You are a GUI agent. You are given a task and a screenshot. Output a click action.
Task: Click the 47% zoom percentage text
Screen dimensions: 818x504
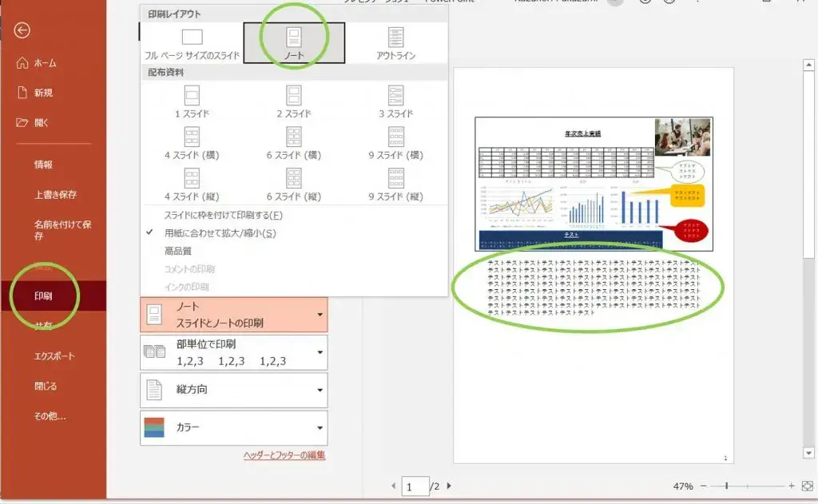tap(683, 486)
